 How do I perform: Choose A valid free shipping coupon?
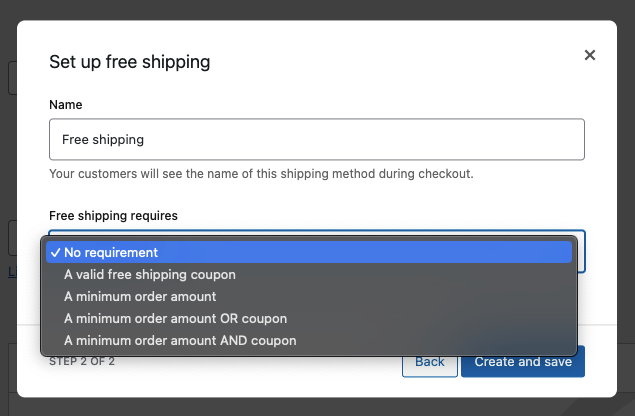pyautogui.click(x=150, y=274)
